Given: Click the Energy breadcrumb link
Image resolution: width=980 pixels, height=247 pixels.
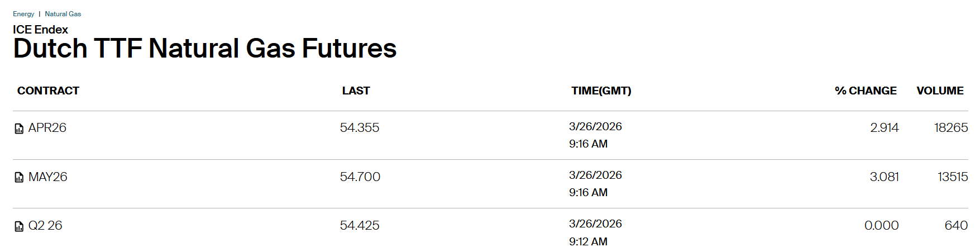Looking at the screenshot, I should (23, 14).
